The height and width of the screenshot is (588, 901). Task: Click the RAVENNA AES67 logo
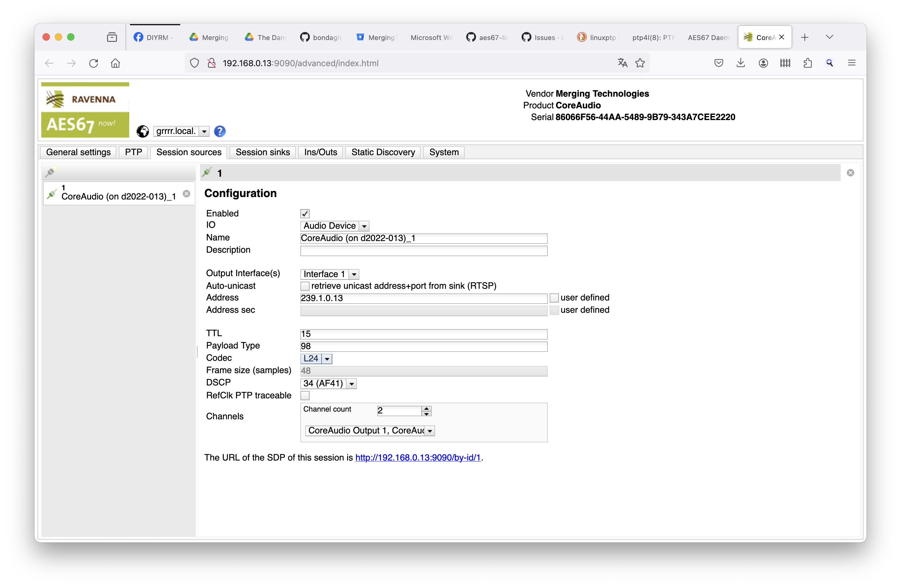(x=85, y=110)
